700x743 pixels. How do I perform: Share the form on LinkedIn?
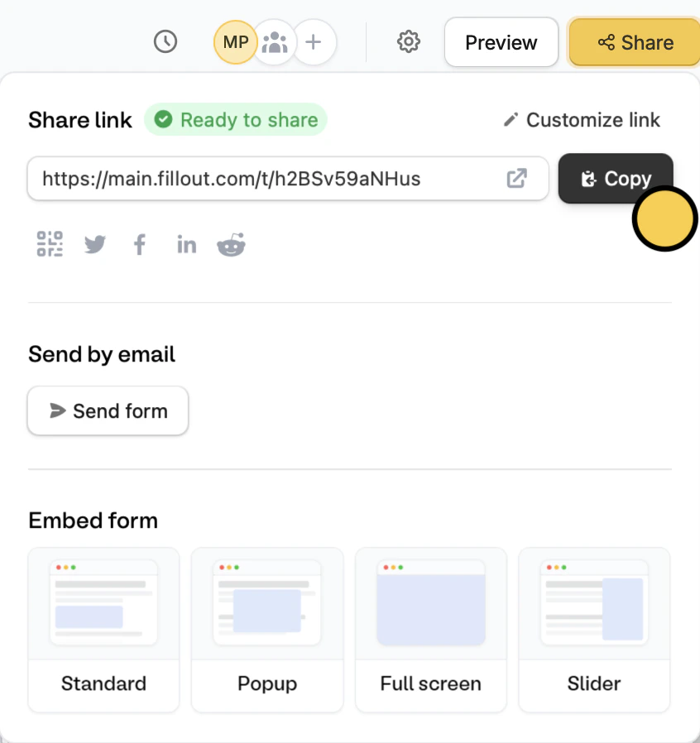click(186, 243)
